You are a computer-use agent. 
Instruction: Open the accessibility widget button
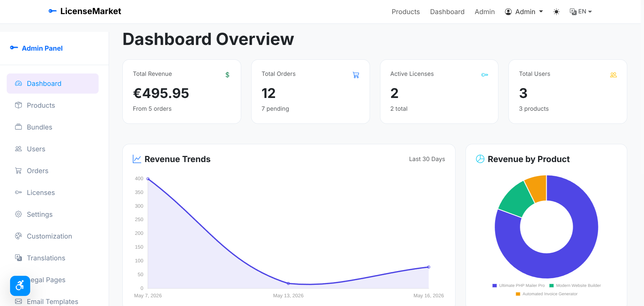tap(20, 286)
